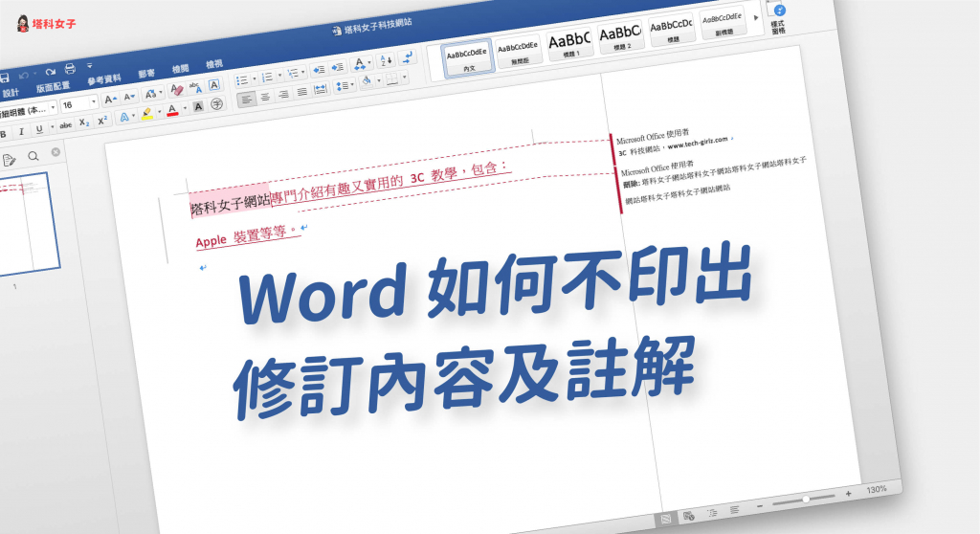Open the 郵寄 (Mailings) ribbon tab

pos(146,74)
